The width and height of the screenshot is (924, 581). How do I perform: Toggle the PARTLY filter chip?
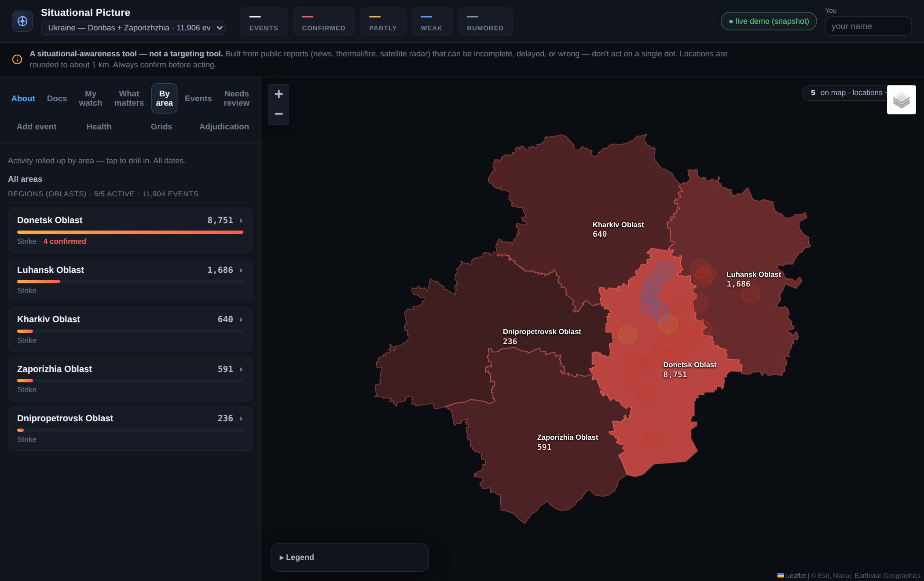click(x=383, y=22)
